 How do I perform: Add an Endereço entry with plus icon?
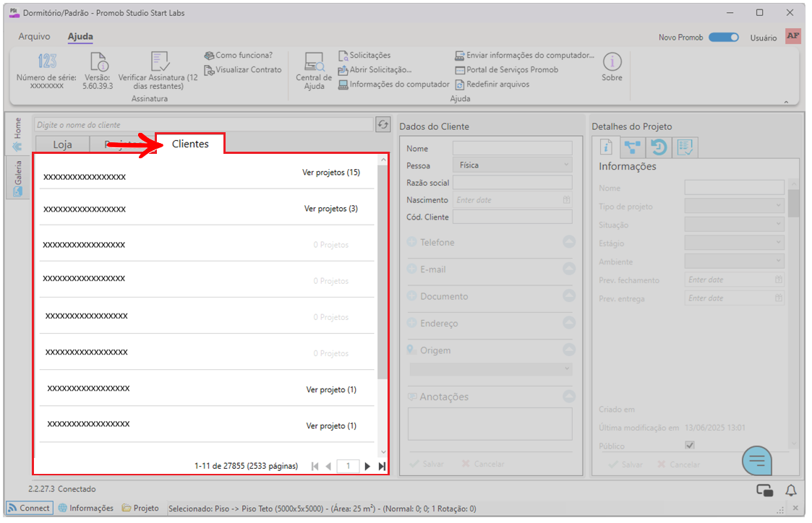coord(411,322)
